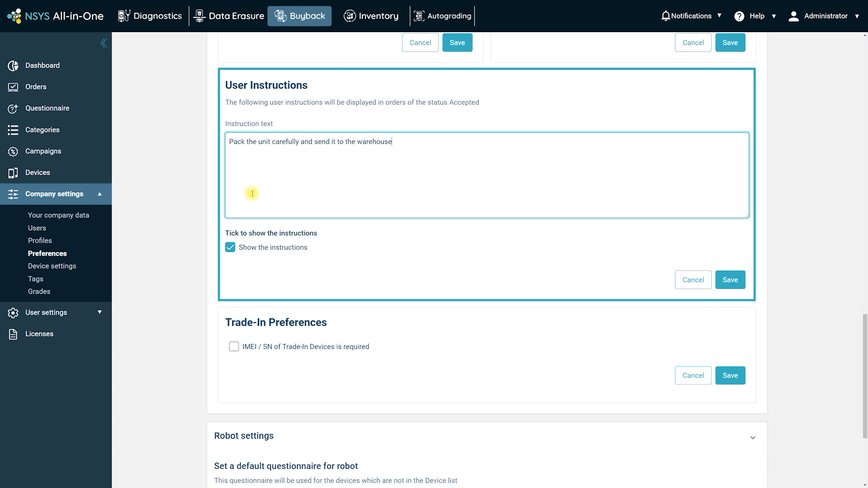The width and height of the screenshot is (868, 488).
Task: Click the Orders icon in the sidebar
Action: [x=13, y=87]
